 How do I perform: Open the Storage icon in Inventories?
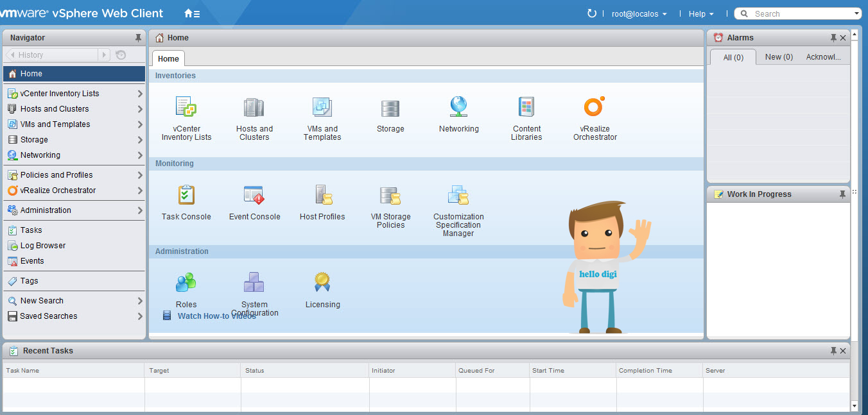pos(390,108)
